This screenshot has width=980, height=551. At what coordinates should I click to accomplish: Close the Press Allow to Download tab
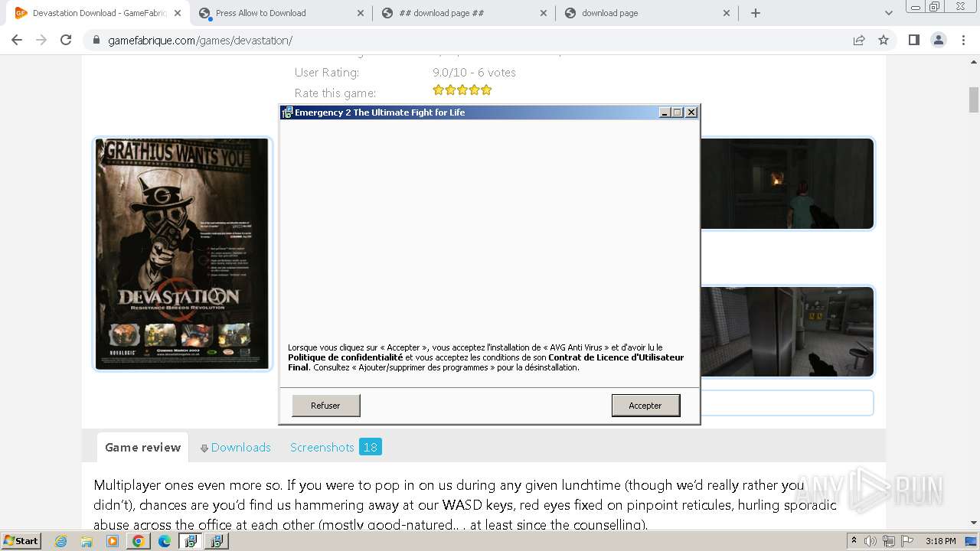coord(361,13)
